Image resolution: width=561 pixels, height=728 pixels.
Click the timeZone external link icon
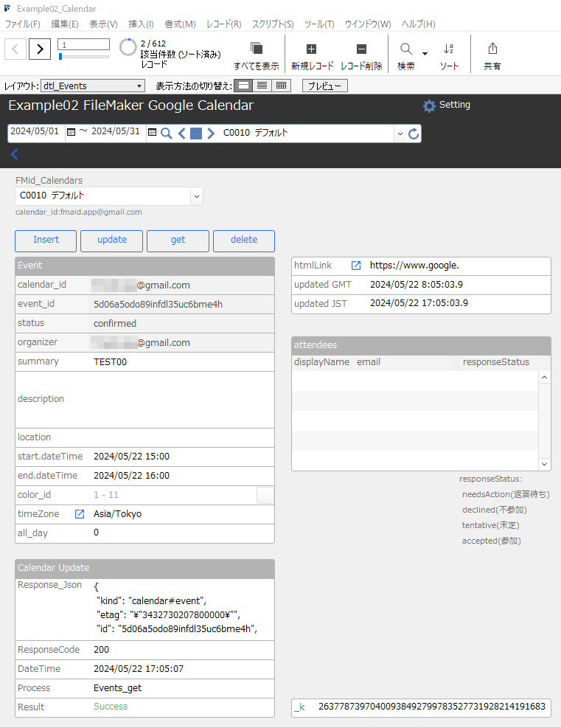click(80, 514)
